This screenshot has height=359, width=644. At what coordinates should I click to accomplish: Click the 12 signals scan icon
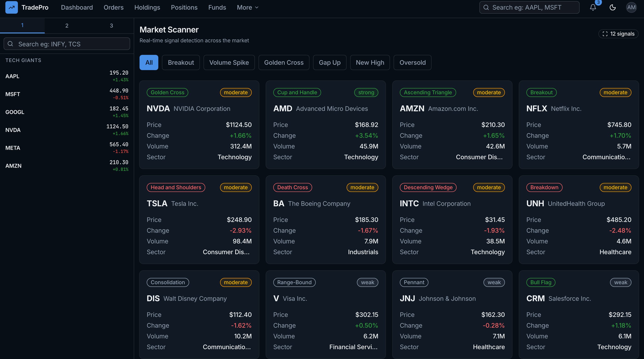coord(605,34)
